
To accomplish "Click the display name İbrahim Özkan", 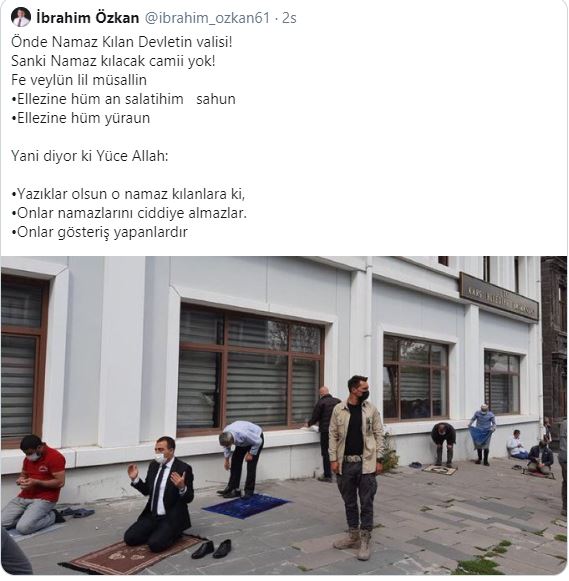I will pos(88,18).
